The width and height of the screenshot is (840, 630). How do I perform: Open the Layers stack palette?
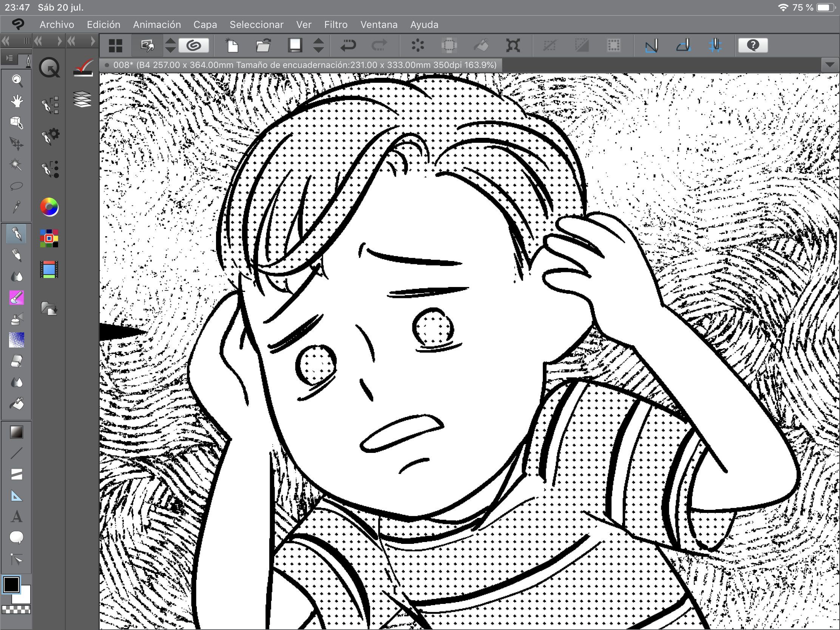82,99
